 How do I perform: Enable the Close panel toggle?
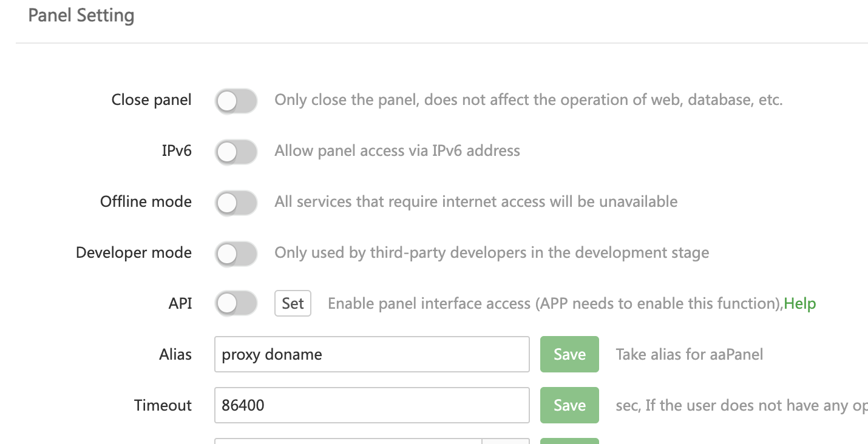[236, 101]
